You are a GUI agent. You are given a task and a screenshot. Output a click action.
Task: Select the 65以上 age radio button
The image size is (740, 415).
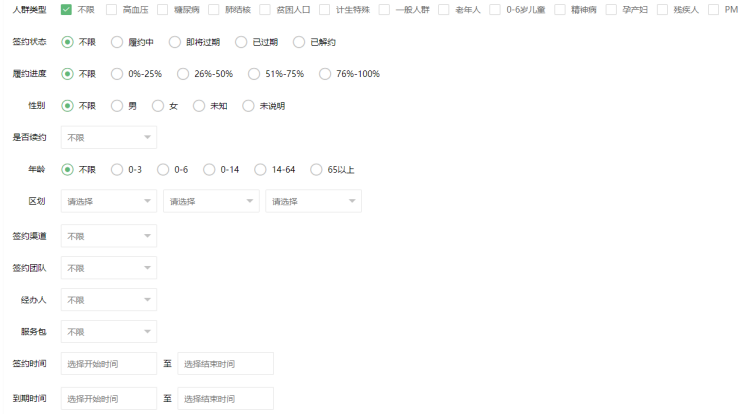tap(317, 170)
